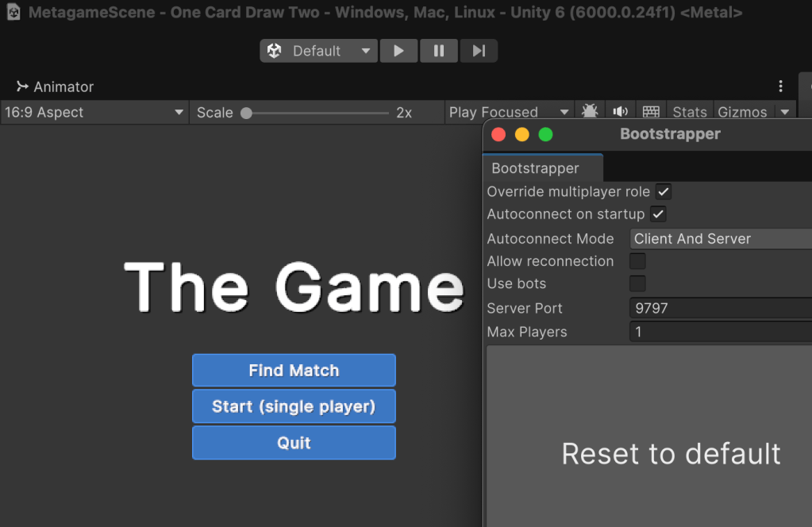
Task: Enable the Allow reconnection checkbox
Action: 637,261
